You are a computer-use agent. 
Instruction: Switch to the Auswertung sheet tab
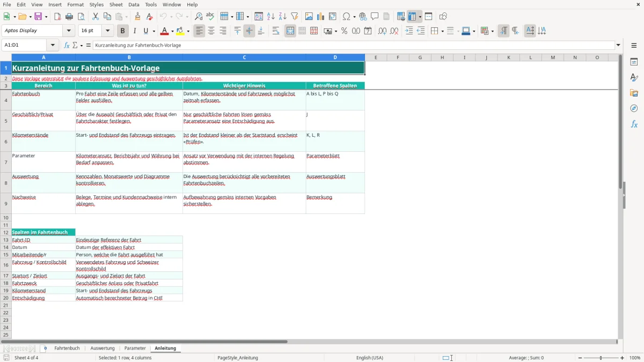point(103,349)
